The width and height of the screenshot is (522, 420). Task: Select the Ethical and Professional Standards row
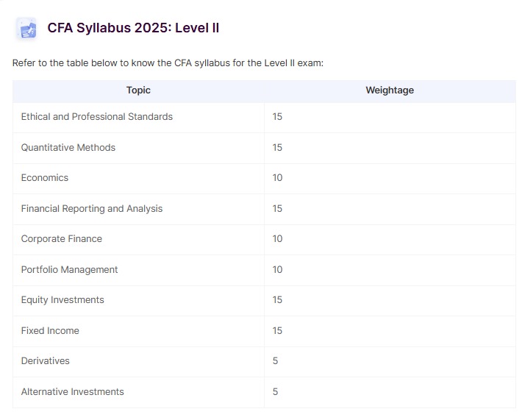point(264,117)
